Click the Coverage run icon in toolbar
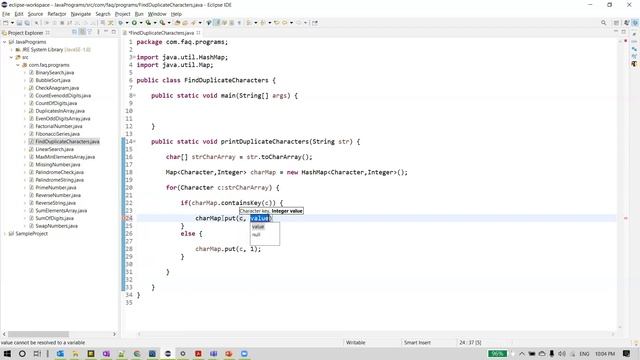 [148, 23]
